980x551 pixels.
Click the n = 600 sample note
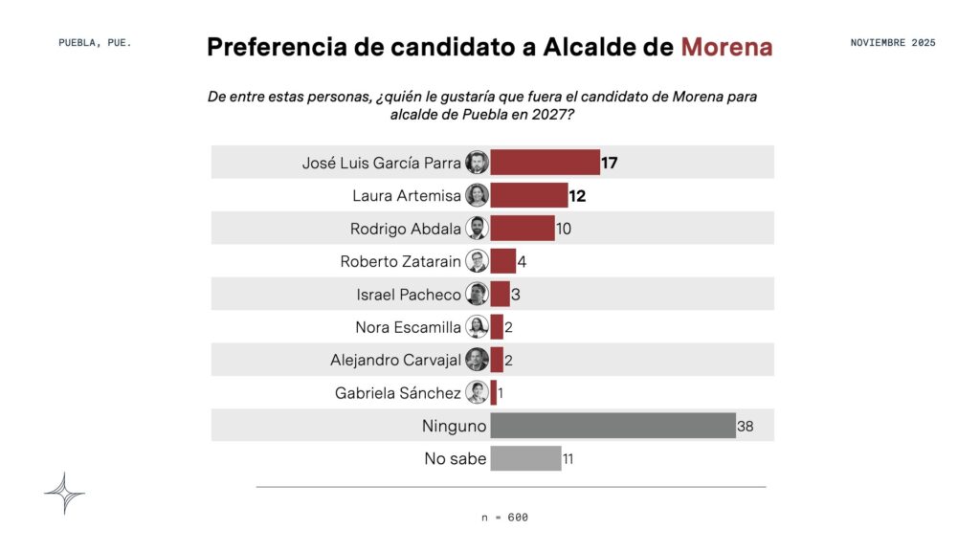tap(504, 518)
